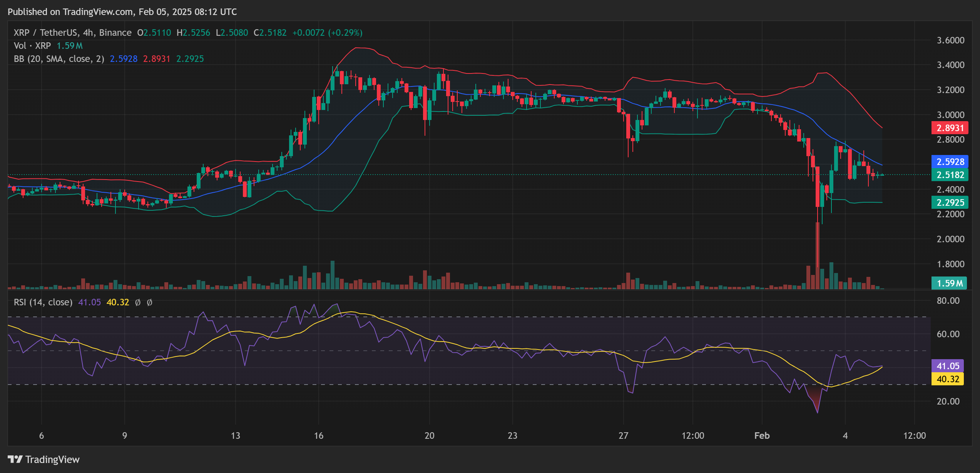980x473 pixels.
Task: Click the red 2.8931 price axis label
Action: [950, 128]
